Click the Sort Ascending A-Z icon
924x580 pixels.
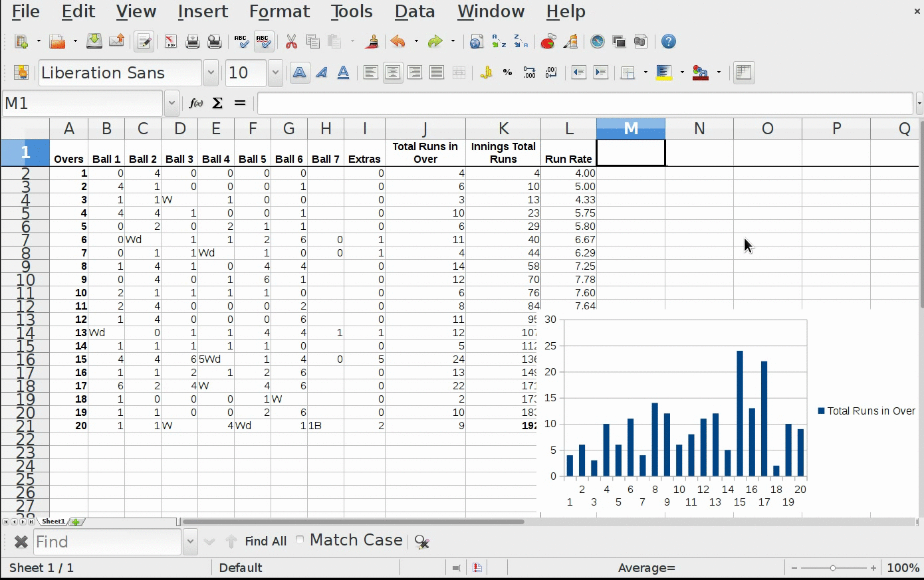tap(499, 42)
